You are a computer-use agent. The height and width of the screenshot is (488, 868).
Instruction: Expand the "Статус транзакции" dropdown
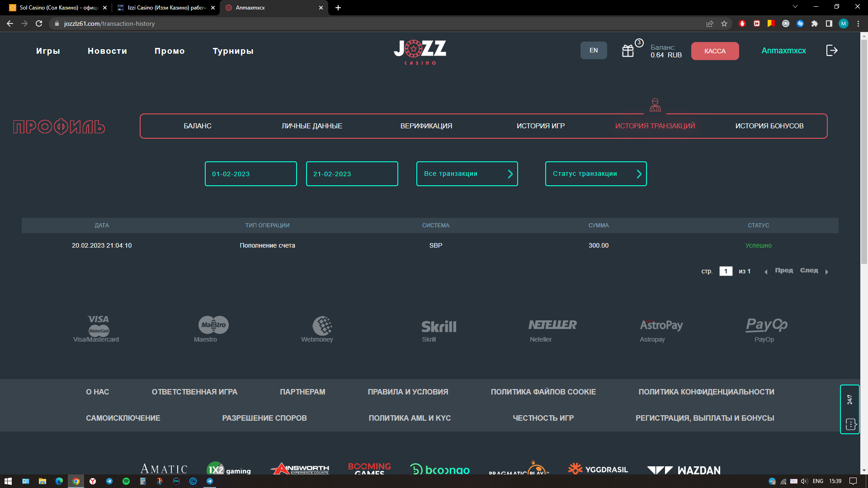(x=596, y=174)
